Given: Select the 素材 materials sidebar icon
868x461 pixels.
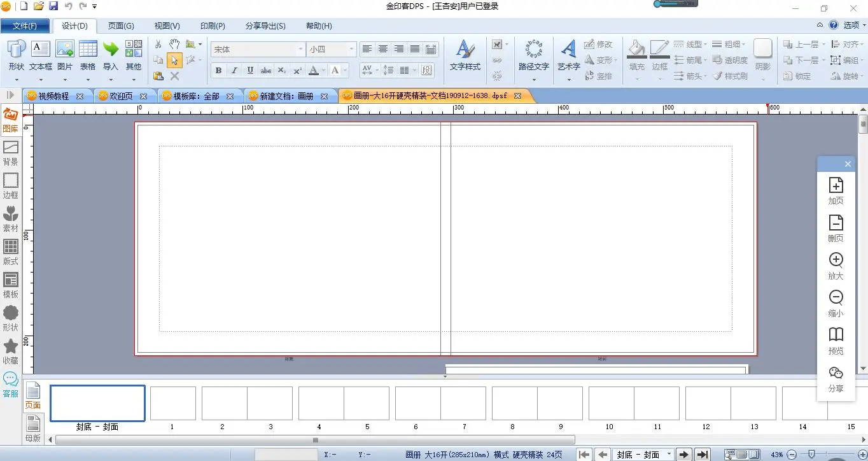Looking at the screenshot, I should coord(11,218).
